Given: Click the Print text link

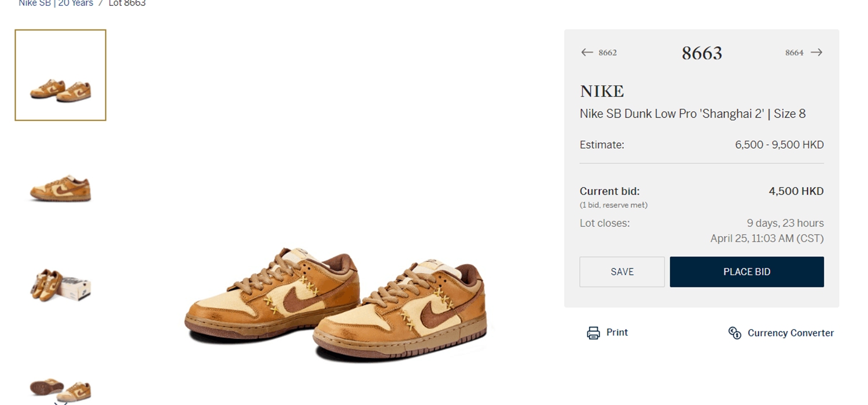Looking at the screenshot, I should (617, 333).
